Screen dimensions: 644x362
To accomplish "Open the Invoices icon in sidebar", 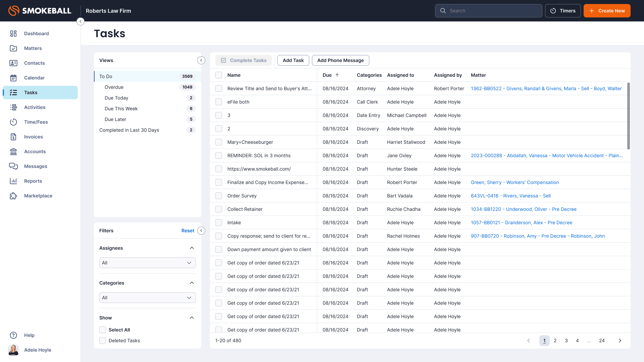I will pos(13,137).
